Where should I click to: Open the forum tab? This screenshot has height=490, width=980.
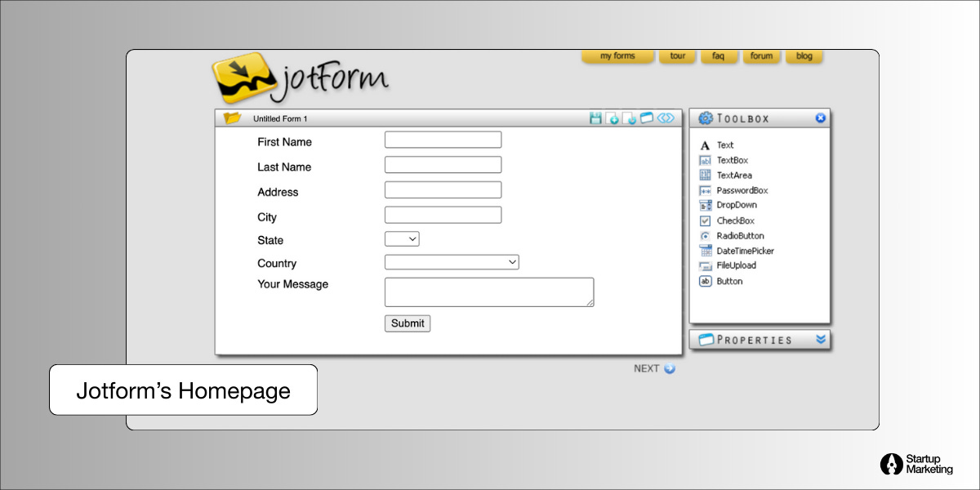click(761, 56)
